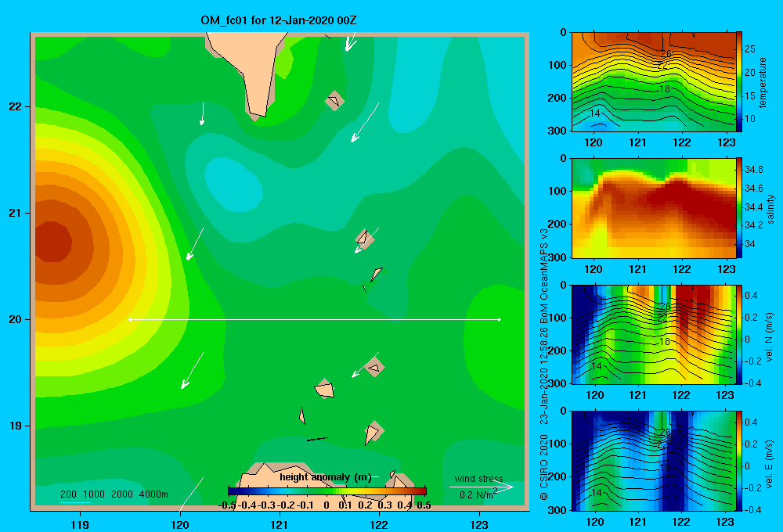Click the '-0.5' tick on the height anomaly colorbar

click(228, 505)
